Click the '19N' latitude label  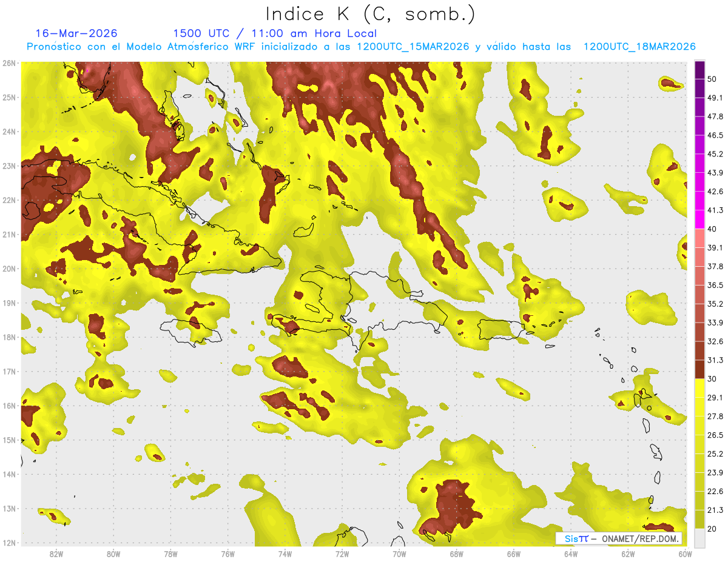(x=8, y=303)
